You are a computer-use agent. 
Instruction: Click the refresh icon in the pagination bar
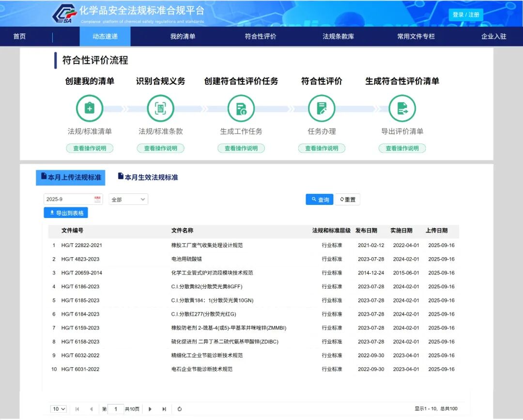click(179, 409)
